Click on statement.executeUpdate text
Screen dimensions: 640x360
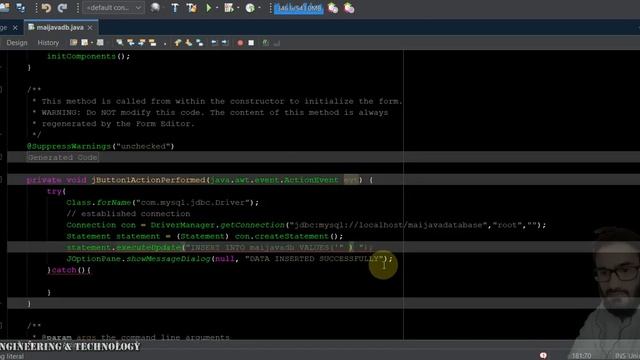(123, 247)
